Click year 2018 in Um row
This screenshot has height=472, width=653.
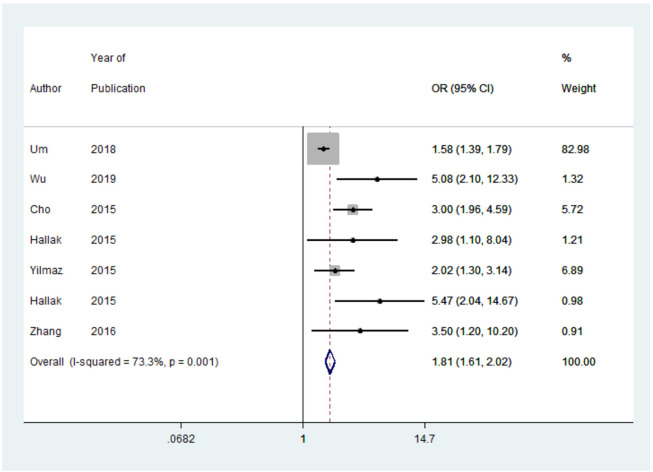(103, 149)
